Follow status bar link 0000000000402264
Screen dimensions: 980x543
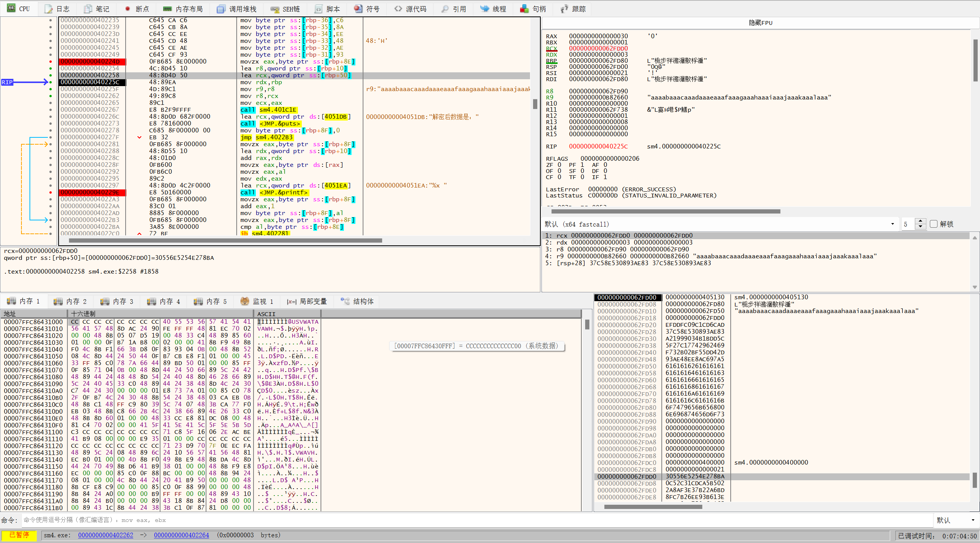pos(182,535)
